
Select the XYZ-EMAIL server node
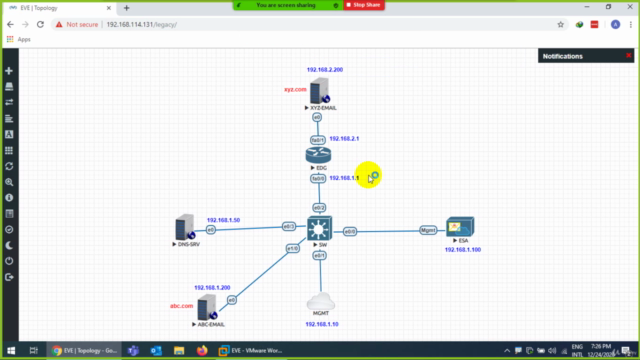320,91
